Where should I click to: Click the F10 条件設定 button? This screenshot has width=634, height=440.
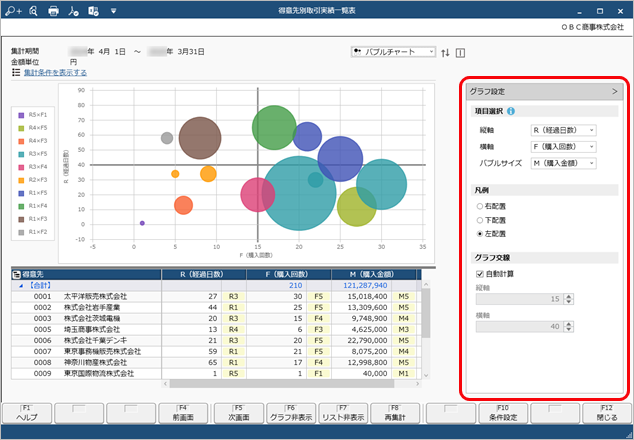click(503, 413)
